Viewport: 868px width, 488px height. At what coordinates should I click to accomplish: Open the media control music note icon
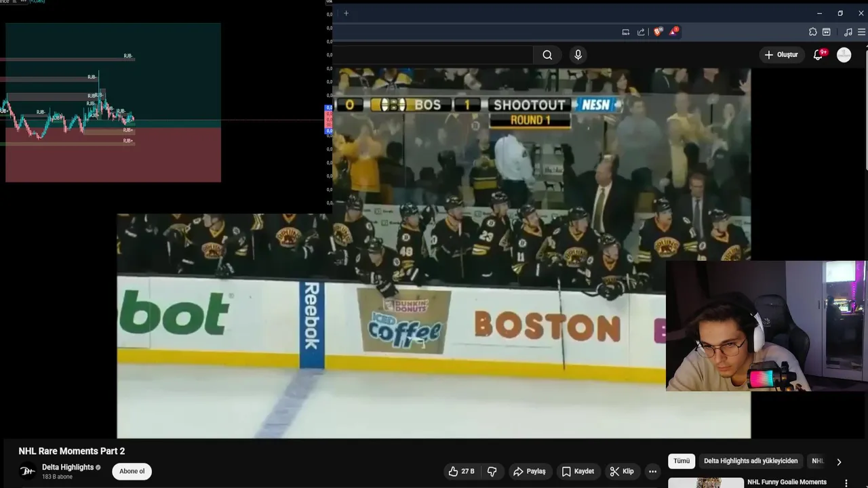pyautogui.click(x=848, y=32)
